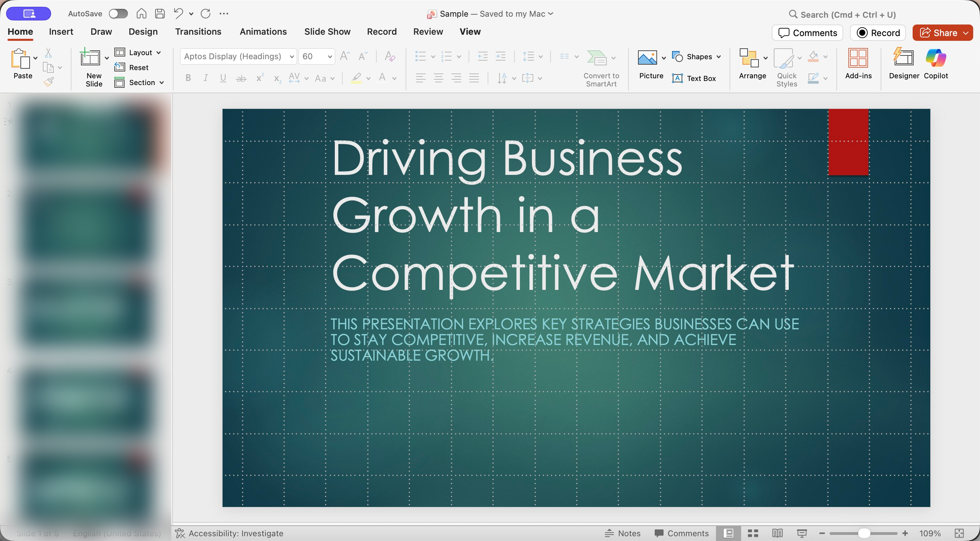
Task: Toggle the AutoSave switch
Action: click(x=118, y=14)
